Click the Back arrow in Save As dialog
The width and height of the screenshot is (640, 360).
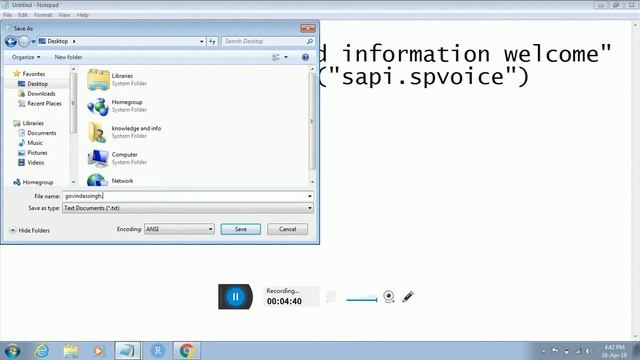11,41
